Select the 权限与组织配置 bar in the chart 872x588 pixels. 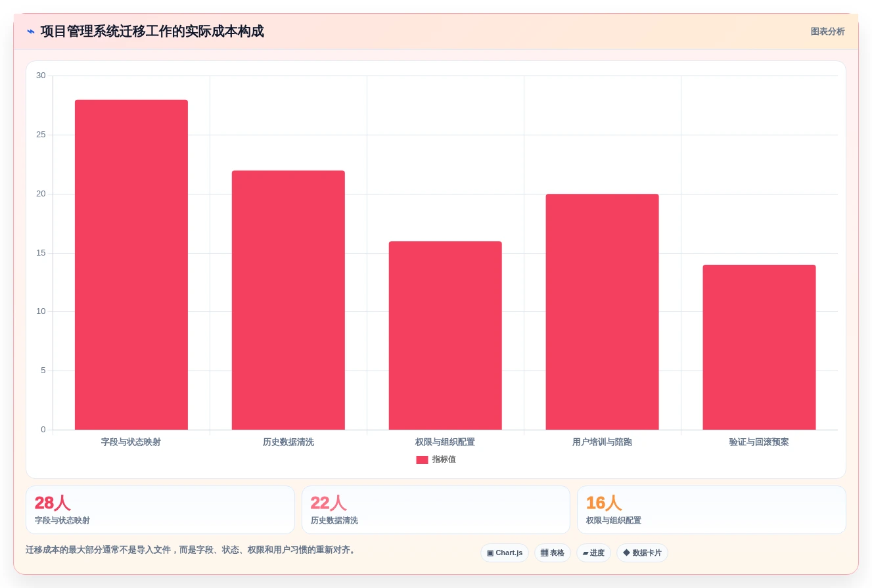tap(446, 336)
